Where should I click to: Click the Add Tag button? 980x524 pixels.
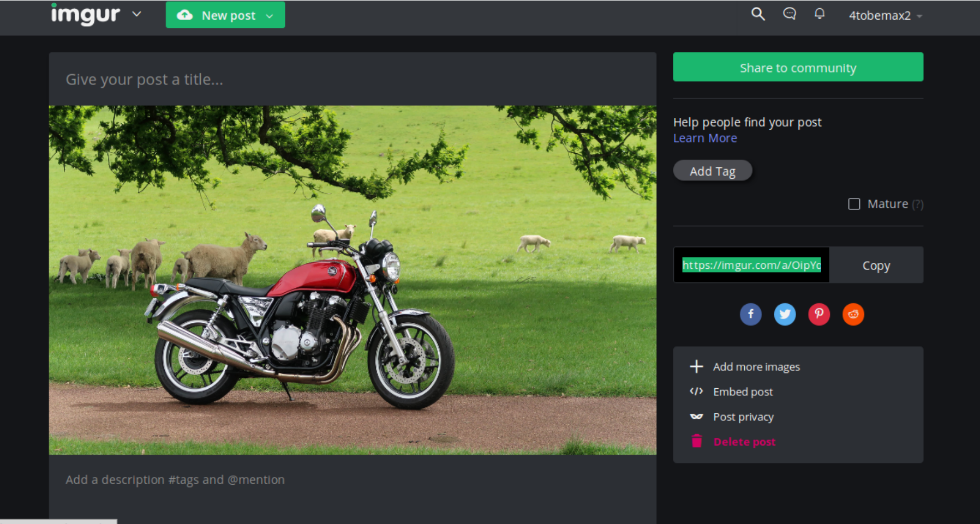click(x=713, y=171)
